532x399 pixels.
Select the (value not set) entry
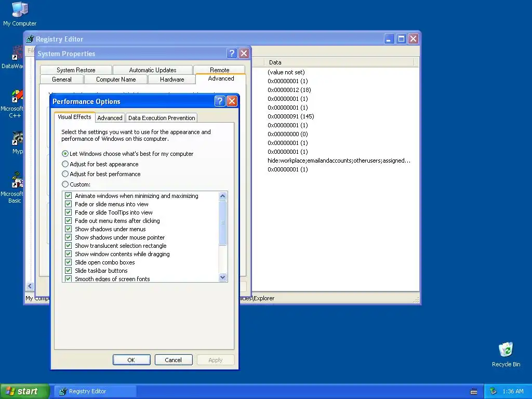click(286, 72)
